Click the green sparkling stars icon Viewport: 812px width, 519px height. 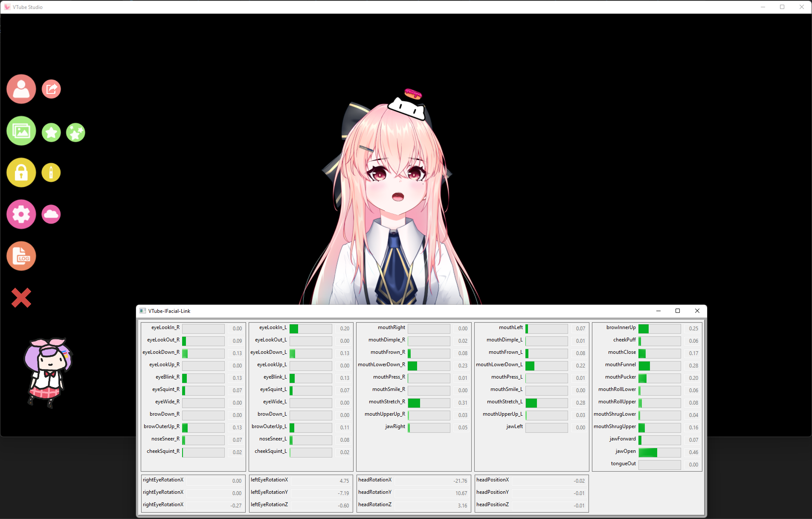coord(75,133)
